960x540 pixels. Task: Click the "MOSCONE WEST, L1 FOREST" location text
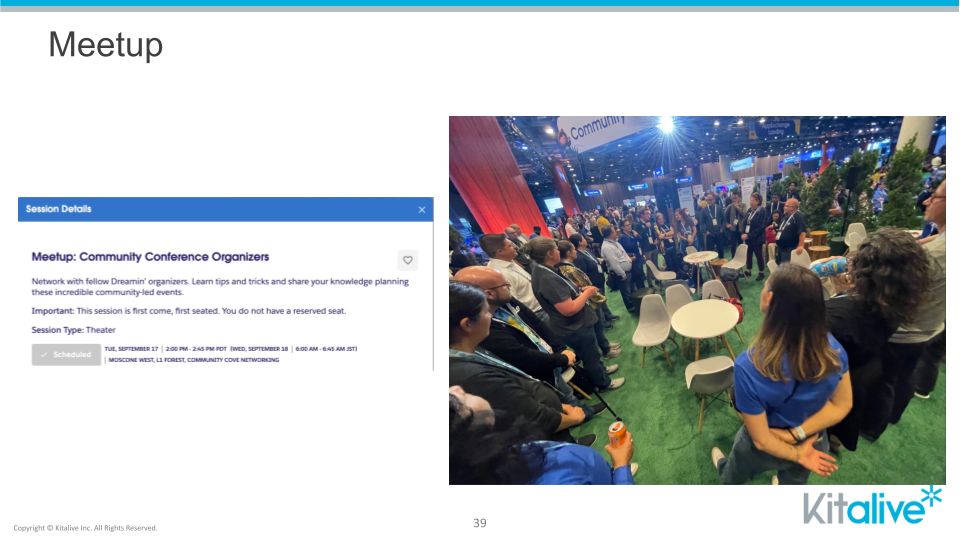pos(146,360)
